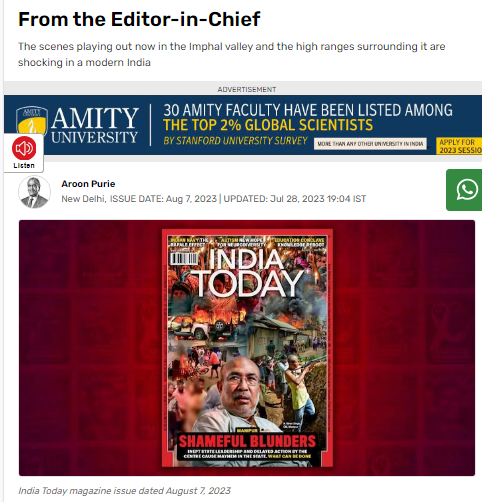
Task: Click the 'Listen' label under the speaker
Action: (24, 166)
